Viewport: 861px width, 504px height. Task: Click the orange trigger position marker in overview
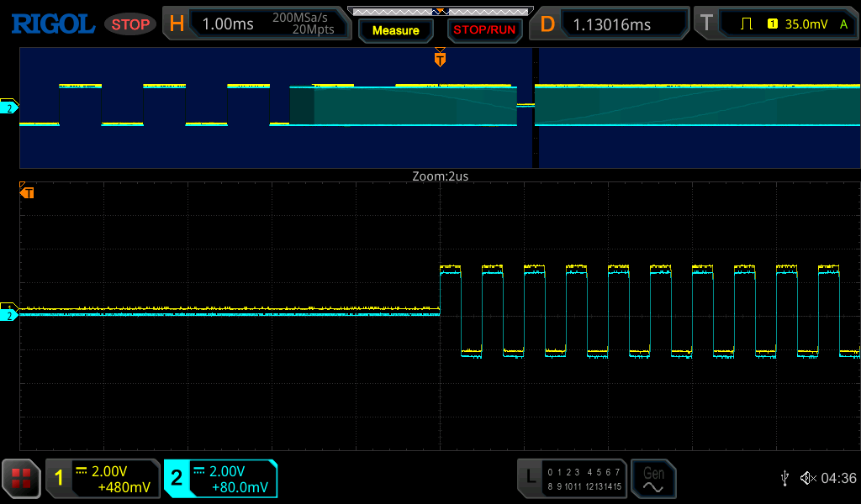(x=440, y=60)
